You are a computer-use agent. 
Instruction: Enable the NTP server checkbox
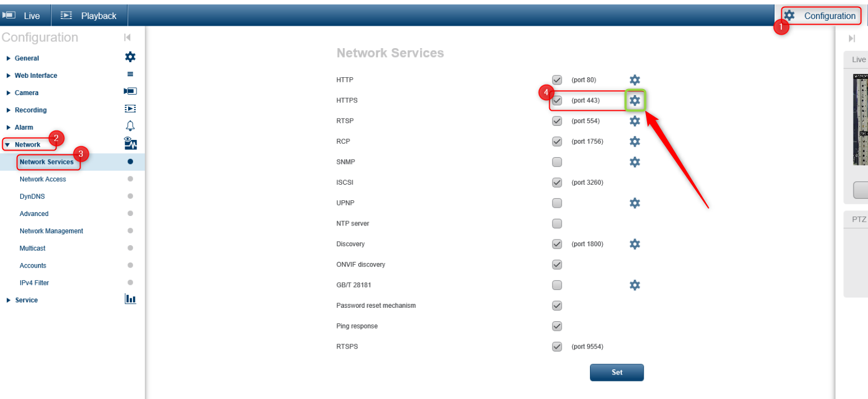tap(556, 223)
